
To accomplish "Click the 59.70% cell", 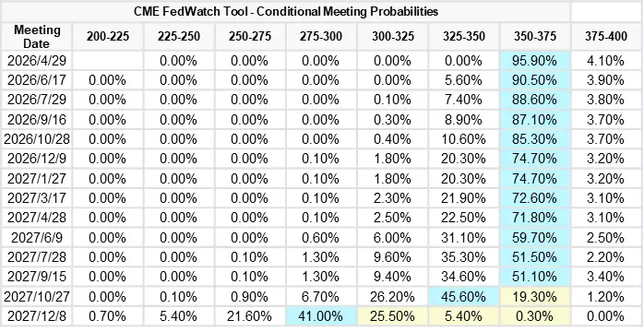I will (x=535, y=238).
